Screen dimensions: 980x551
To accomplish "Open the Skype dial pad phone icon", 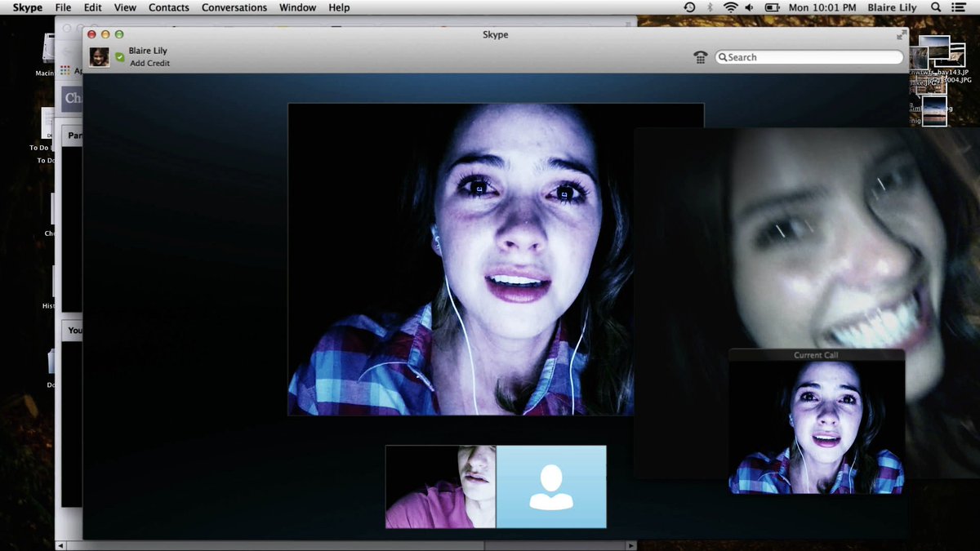I will click(700, 57).
